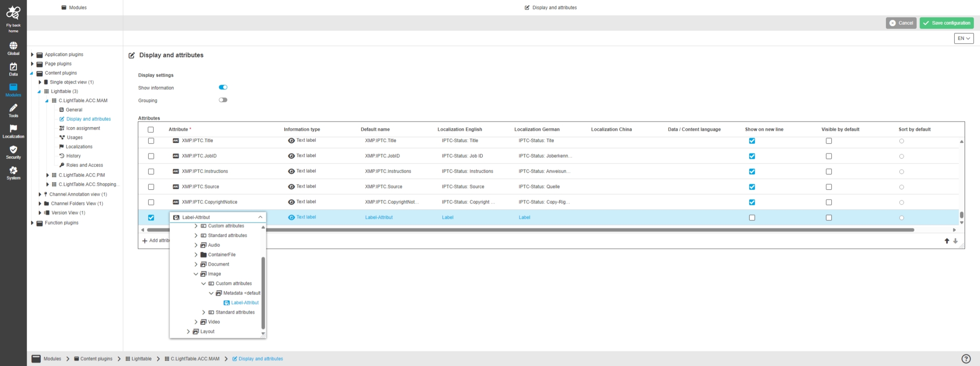Click the help question mark icon
The height and width of the screenshot is (366, 980).
965,359
